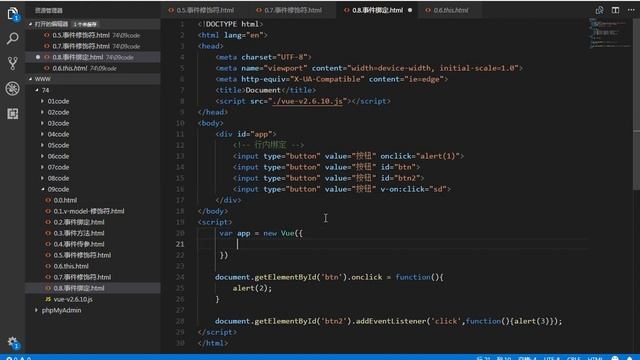Click line number 24 in the gutter
Image resolution: width=640 pixels, height=360 pixels.
click(x=180, y=277)
